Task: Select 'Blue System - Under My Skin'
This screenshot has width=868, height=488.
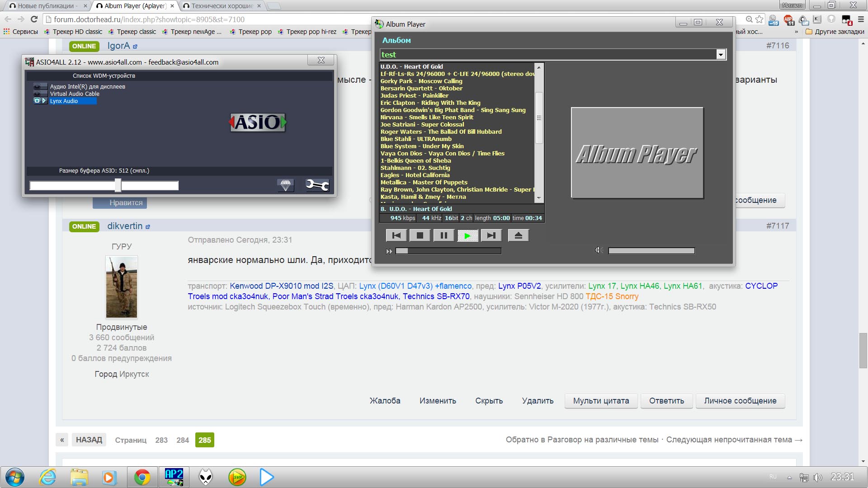Action: pyautogui.click(x=422, y=146)
